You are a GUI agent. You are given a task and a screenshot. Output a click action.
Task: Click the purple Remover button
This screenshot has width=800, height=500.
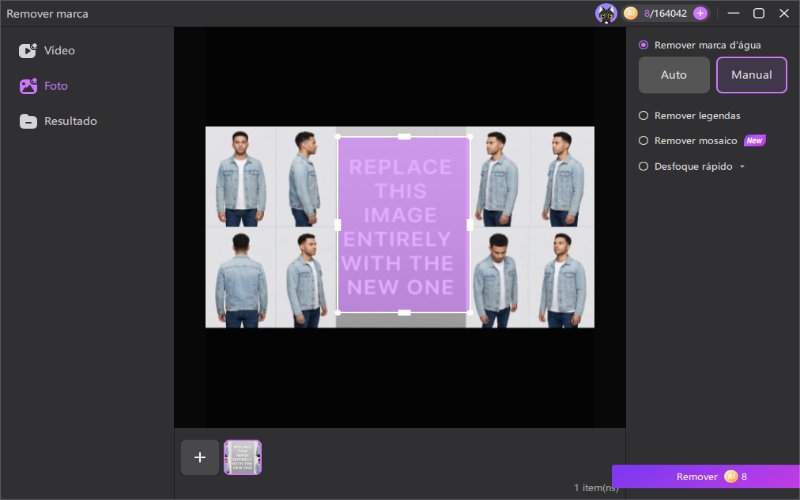point(706,477)
